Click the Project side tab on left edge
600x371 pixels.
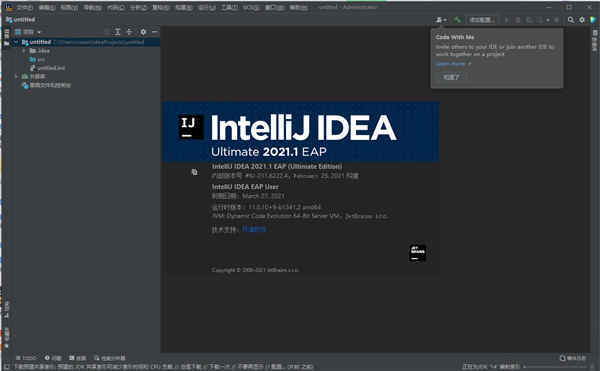tap(6, 38)
